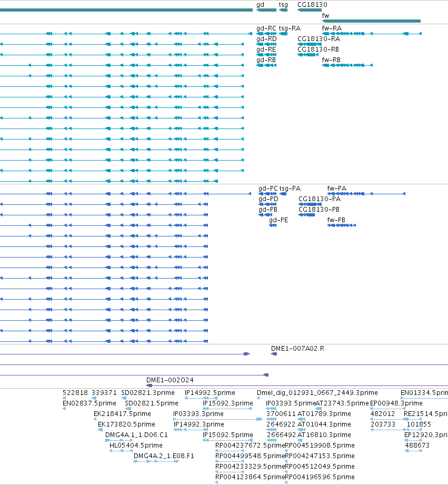Select the gd-RB transcript

click(x=266, y=65)
